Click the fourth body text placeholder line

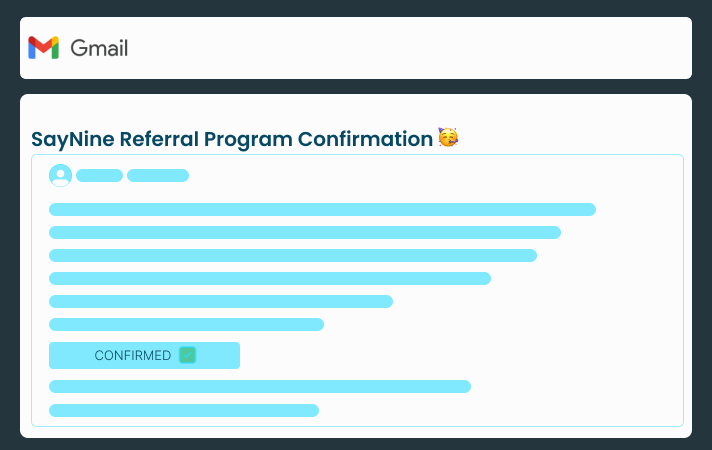(x=270, y=278)
